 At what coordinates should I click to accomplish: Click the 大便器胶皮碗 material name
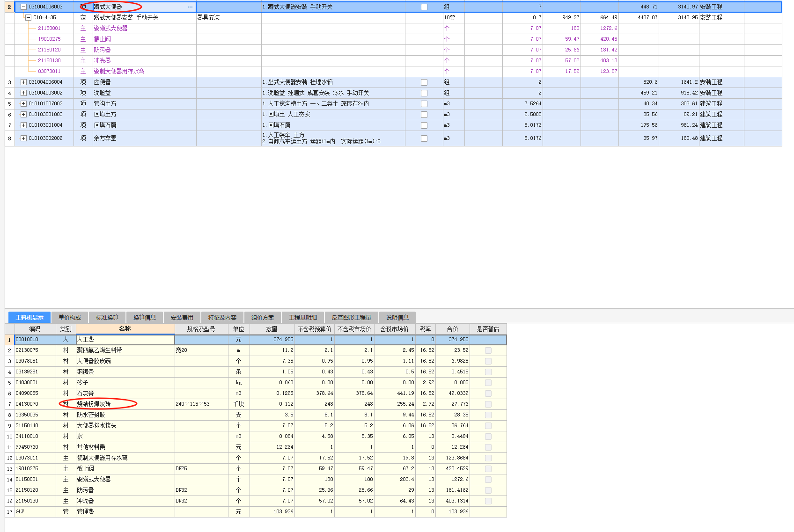coord(94,361)
